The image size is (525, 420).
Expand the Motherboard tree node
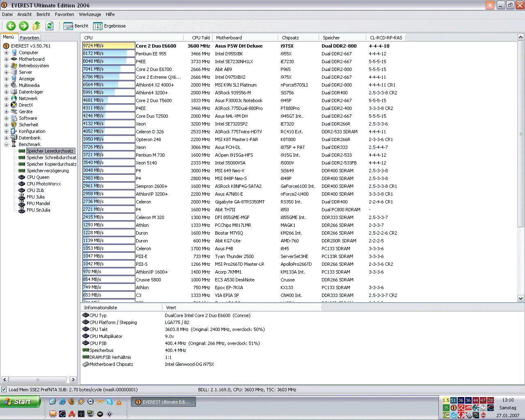tap(6, 59)
